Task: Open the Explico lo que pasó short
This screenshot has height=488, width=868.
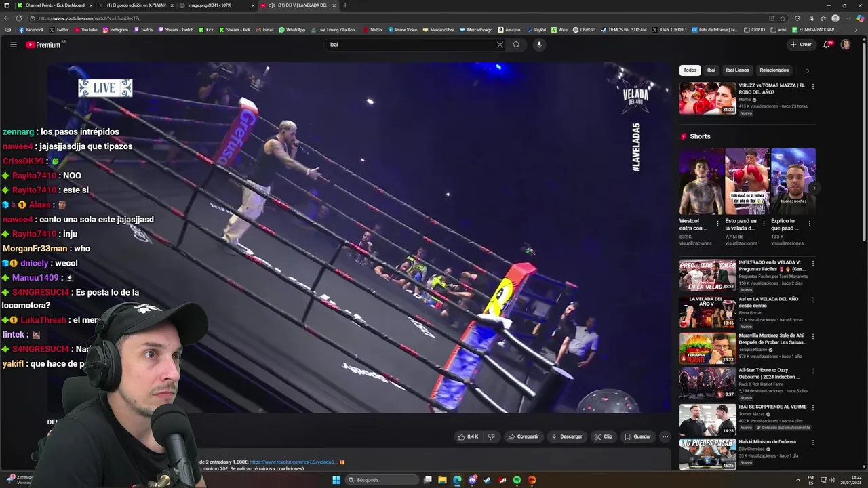Action: tap(793, 181)
